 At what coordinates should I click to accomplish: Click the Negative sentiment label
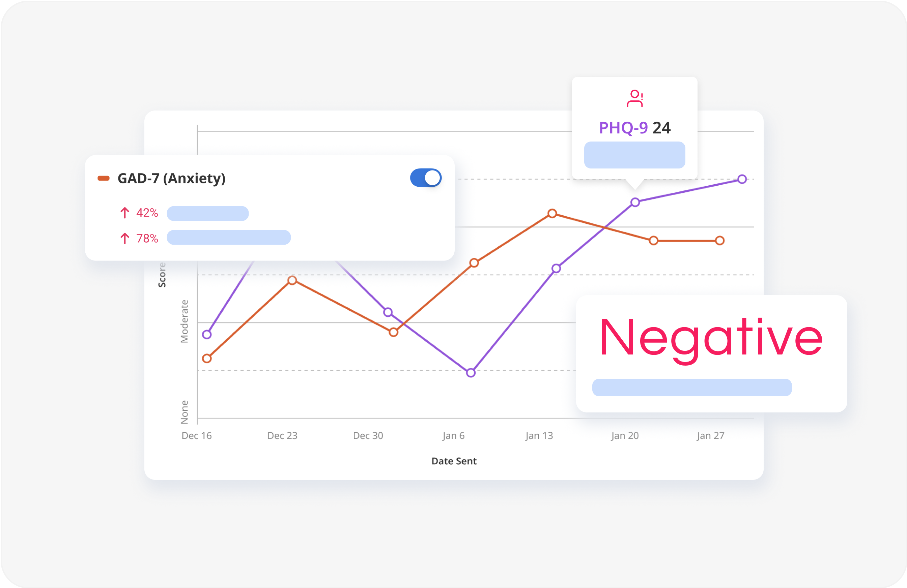(711, 338)
